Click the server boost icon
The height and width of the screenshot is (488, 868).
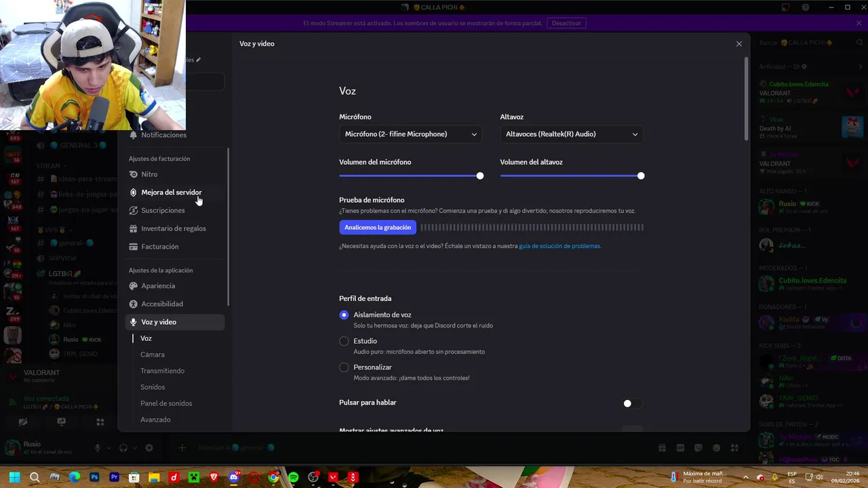133,192
